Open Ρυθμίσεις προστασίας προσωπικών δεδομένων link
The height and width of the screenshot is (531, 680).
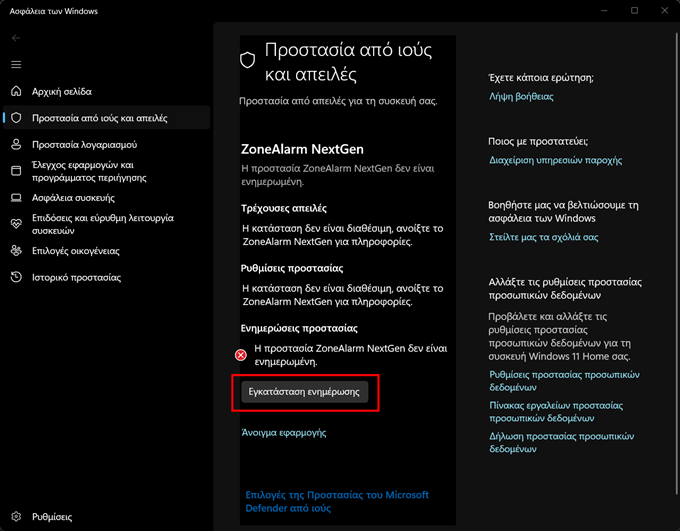pos(564,380)
